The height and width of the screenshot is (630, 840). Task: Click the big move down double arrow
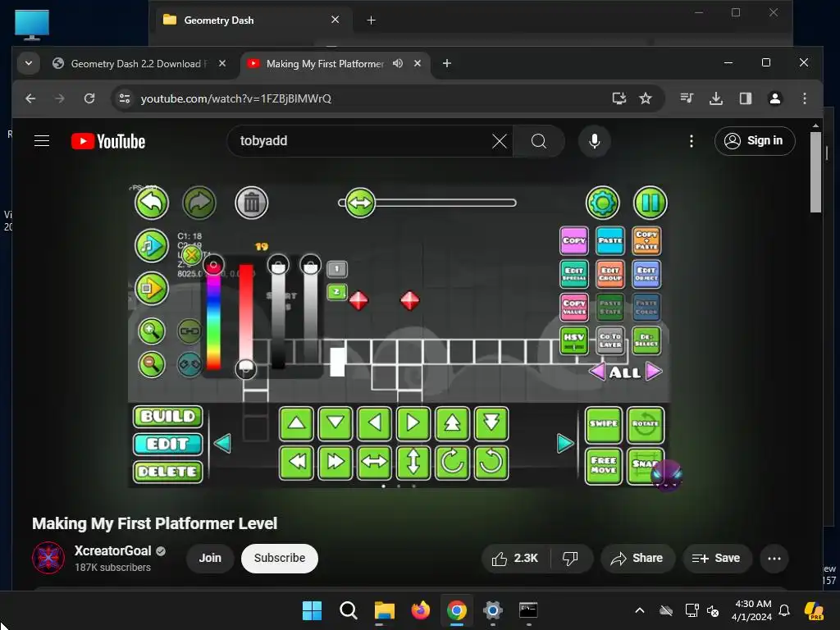point(491,423)
